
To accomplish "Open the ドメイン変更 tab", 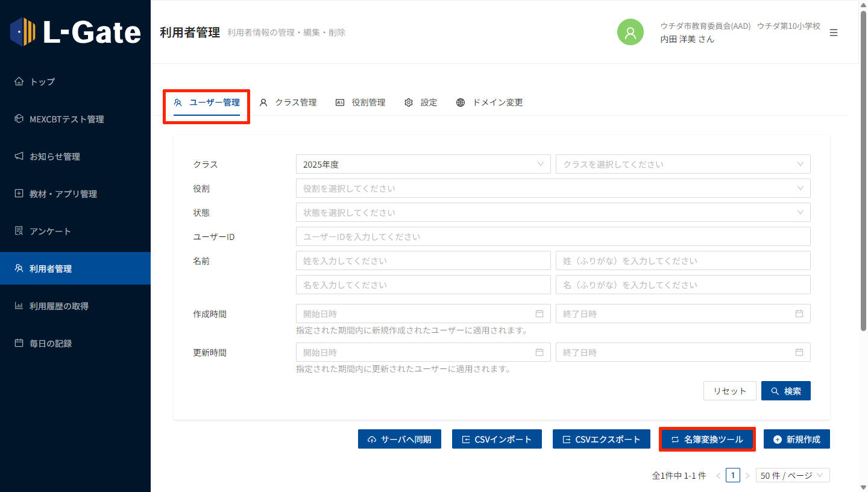I will click(x=489, y=102).
